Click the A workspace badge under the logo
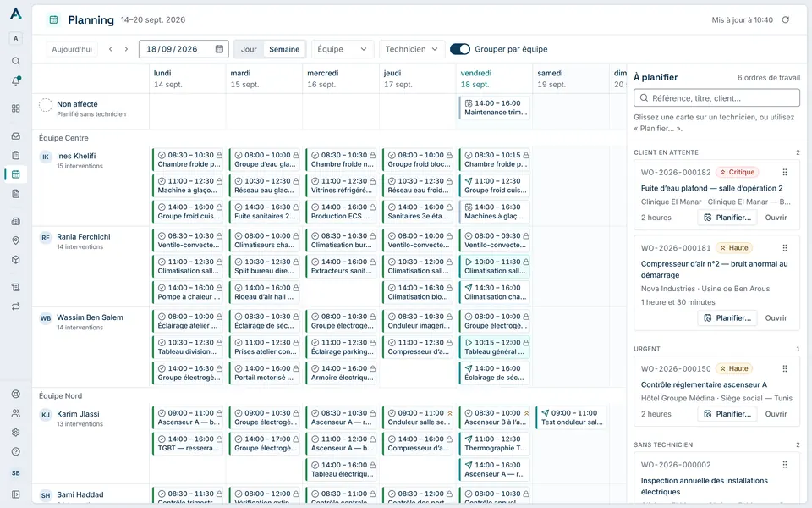Viewport: 812px width, 508px height. [x=15, y=38]
